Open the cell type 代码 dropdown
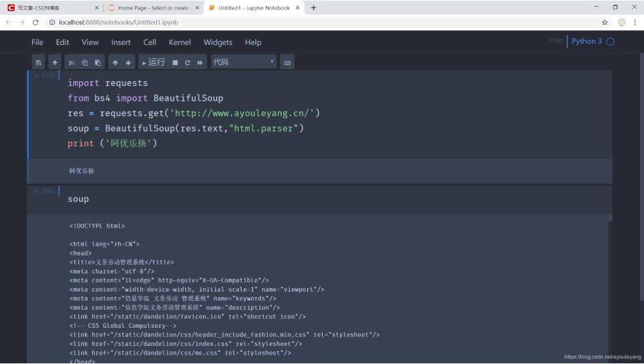The image size is (644, 364). coord(244,62)
